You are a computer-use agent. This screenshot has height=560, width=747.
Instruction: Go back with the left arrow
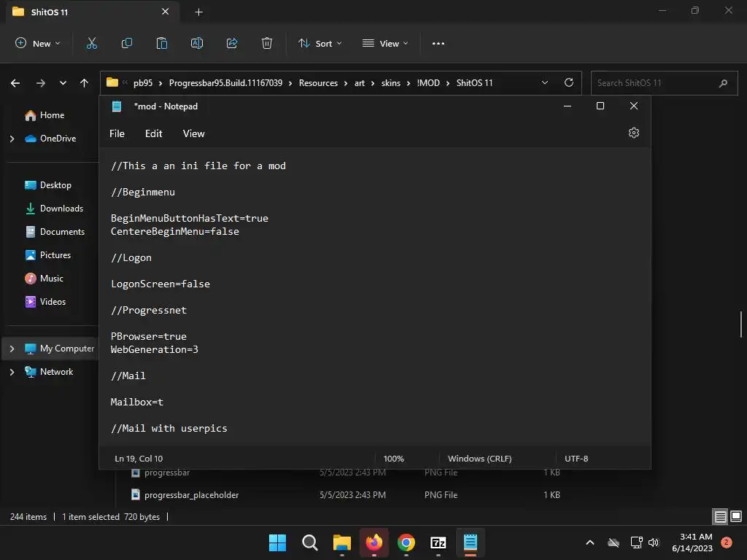(x=15, y=83)
